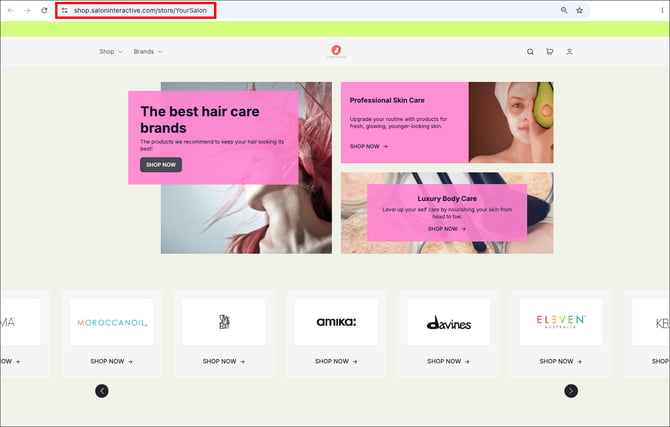Open the Moroccanoil brand logo

112,322
